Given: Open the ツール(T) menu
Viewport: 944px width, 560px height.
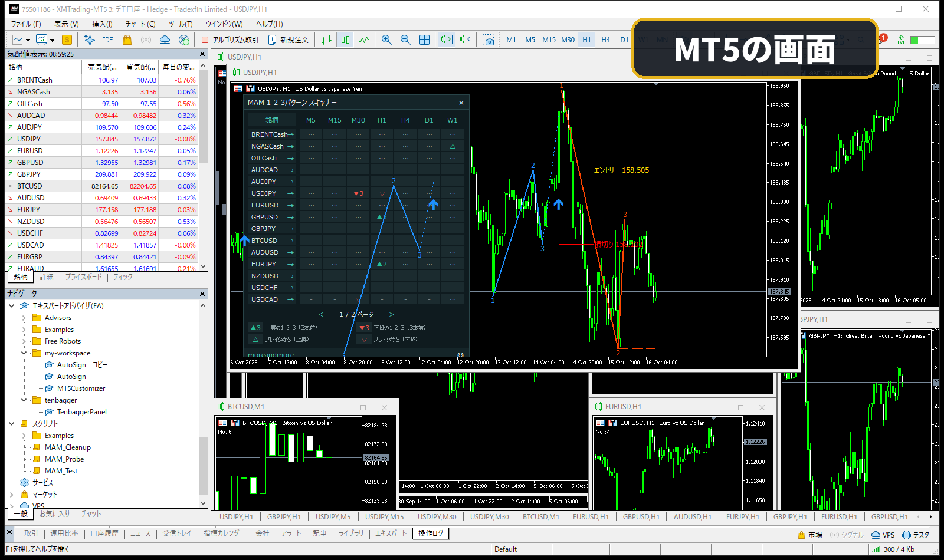Looking at the screenshot, I should point(181,24).
